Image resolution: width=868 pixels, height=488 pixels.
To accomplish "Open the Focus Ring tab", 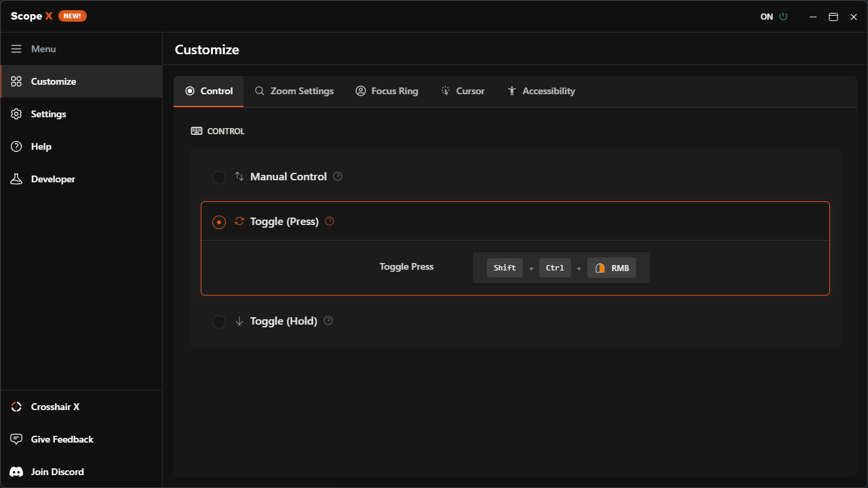I will (387, 90).
